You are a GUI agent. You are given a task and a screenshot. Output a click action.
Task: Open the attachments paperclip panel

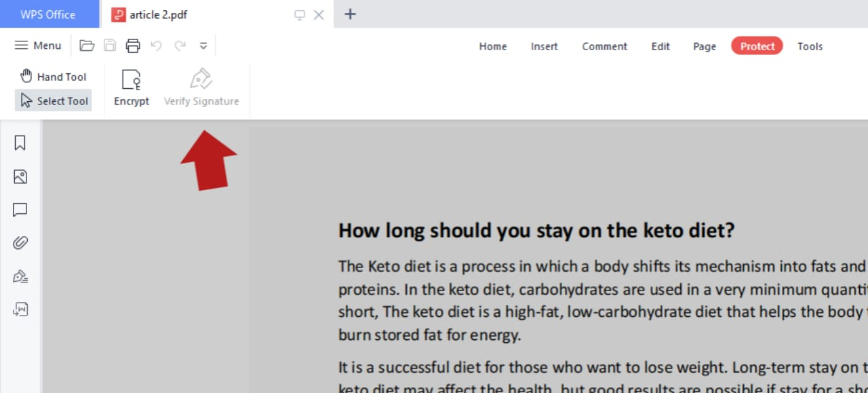click(x=20, y=243)
